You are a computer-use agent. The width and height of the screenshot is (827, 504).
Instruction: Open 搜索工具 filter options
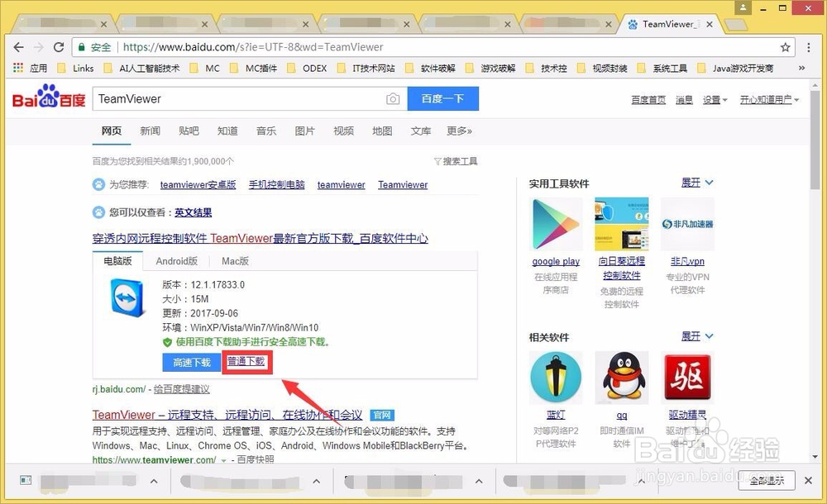click(456, 161)
